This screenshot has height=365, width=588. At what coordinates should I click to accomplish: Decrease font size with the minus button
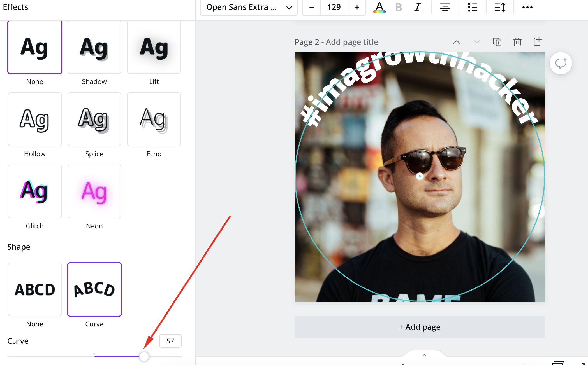(311, 7)
